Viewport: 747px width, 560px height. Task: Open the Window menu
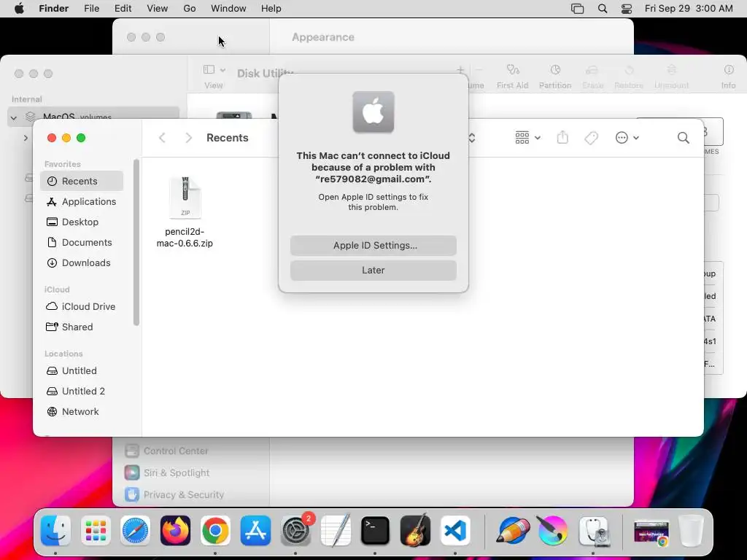pyautogui.click(x=228, y=9)
